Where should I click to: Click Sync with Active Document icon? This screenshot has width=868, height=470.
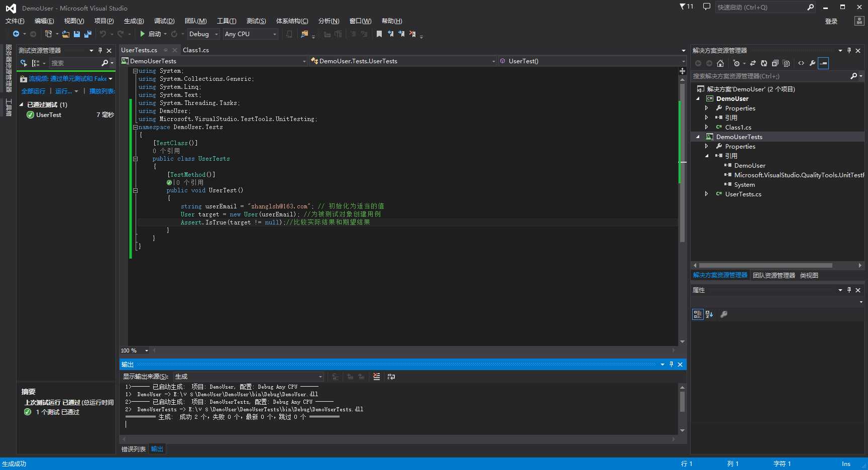pyautogui.click(x=753, y=63)
